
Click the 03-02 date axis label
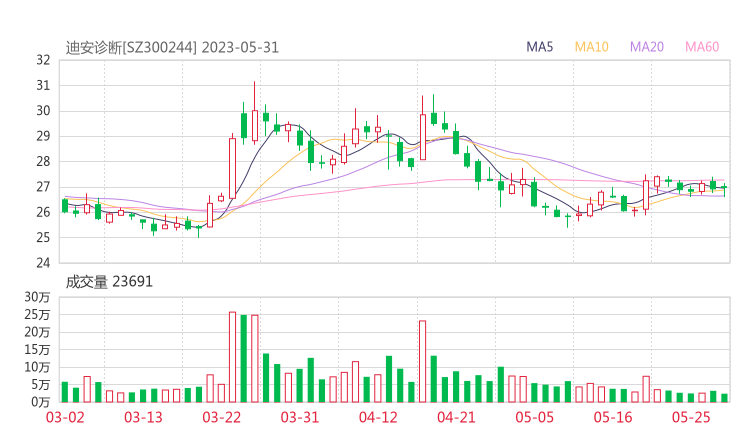tap(65, 417)
